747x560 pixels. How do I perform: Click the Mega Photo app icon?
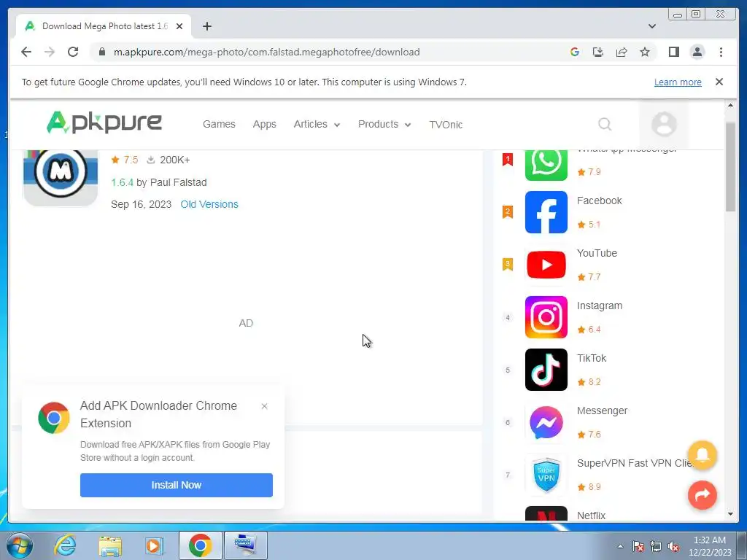point(61,177)
